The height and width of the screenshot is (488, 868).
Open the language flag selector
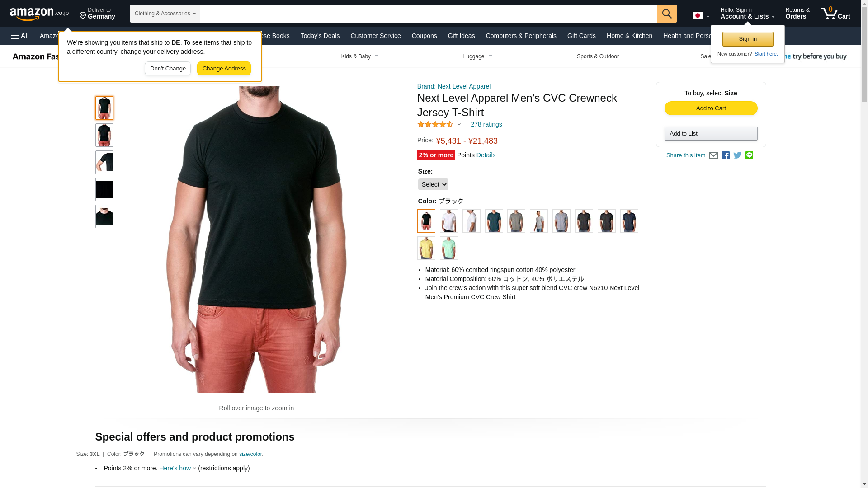701,16
